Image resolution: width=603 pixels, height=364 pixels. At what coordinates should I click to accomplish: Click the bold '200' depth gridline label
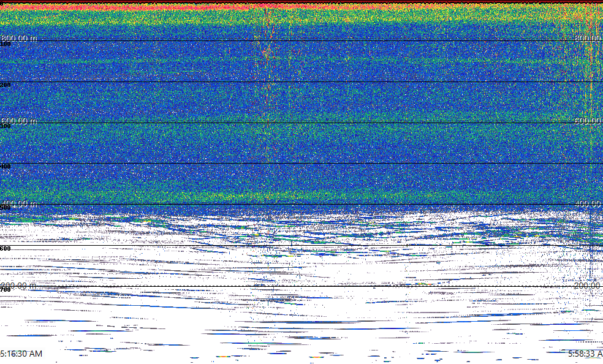6,85
